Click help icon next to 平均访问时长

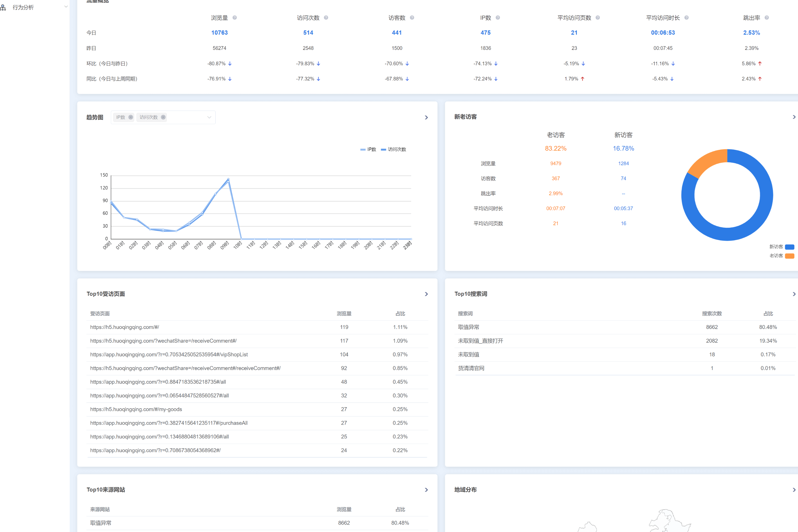[686, 18]
